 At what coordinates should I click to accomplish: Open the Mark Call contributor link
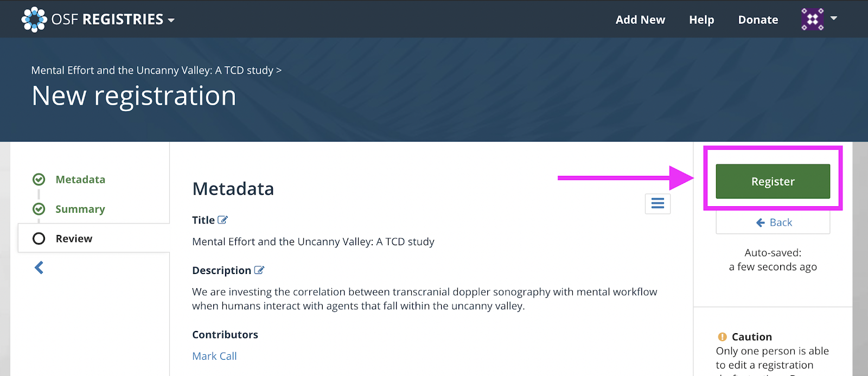(214, 356)
